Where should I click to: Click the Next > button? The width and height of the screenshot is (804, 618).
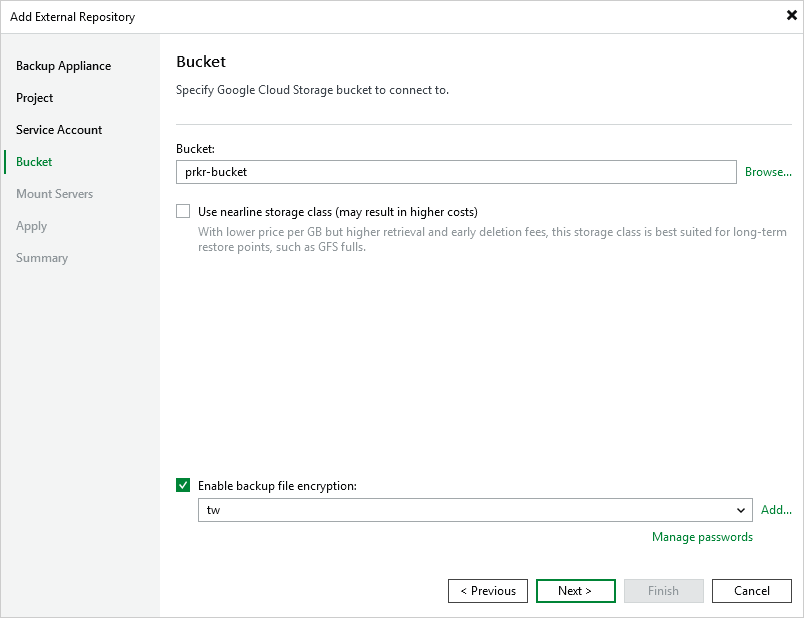(x=575, y=591)
